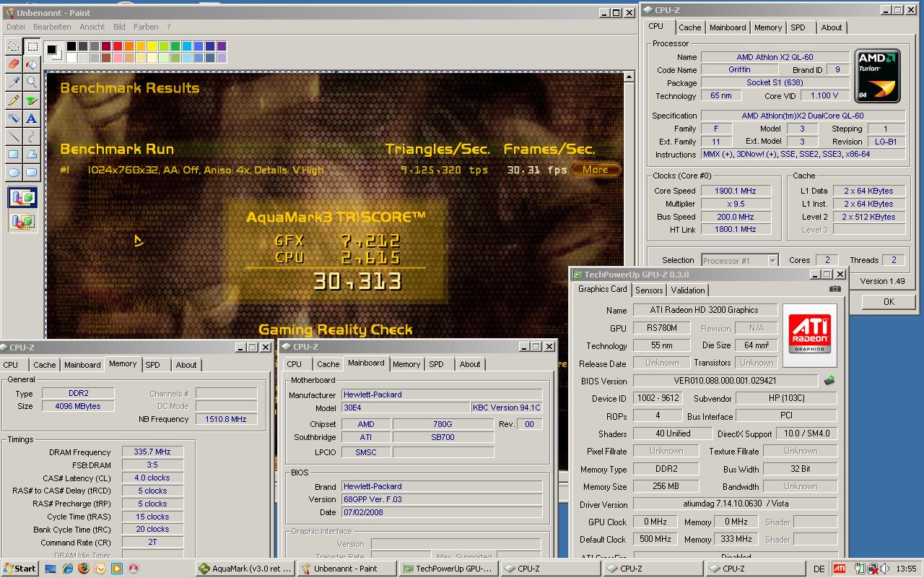Select the Airbrush spray tool
The width and height of the screenshot is (924, 578).
(14, 118)
